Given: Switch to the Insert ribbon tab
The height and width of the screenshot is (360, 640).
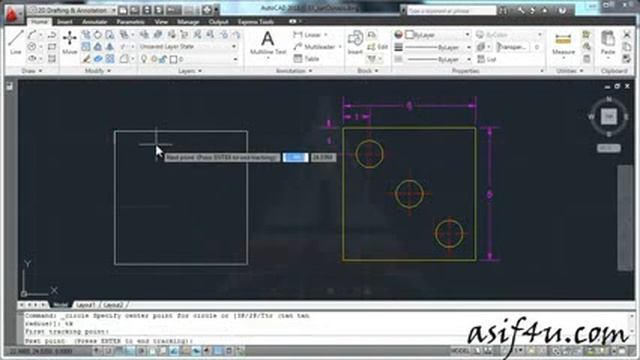Looking at the screenshot, I should pyautogui.click(x=64, y=22).
